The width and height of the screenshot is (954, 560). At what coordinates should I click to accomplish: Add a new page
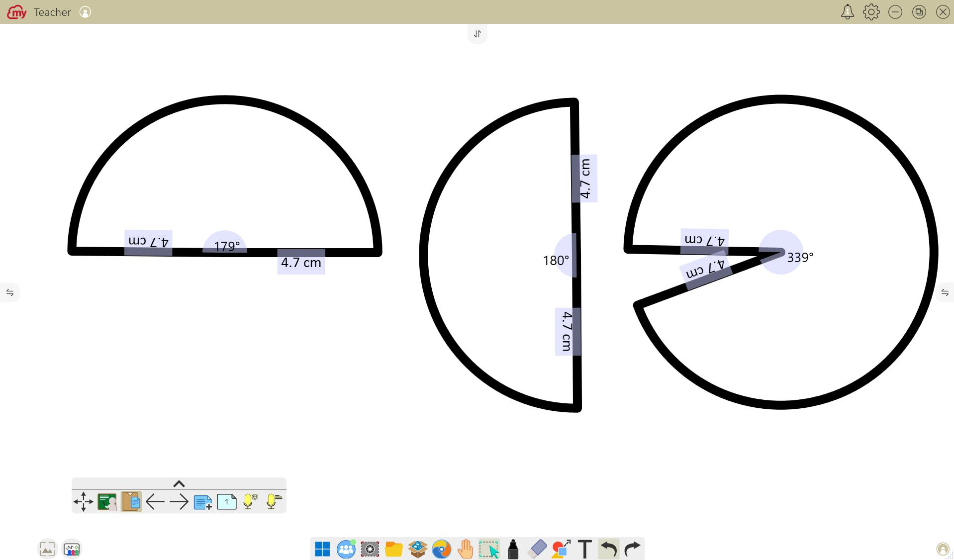pyautogui.click(x=203, y=502)
